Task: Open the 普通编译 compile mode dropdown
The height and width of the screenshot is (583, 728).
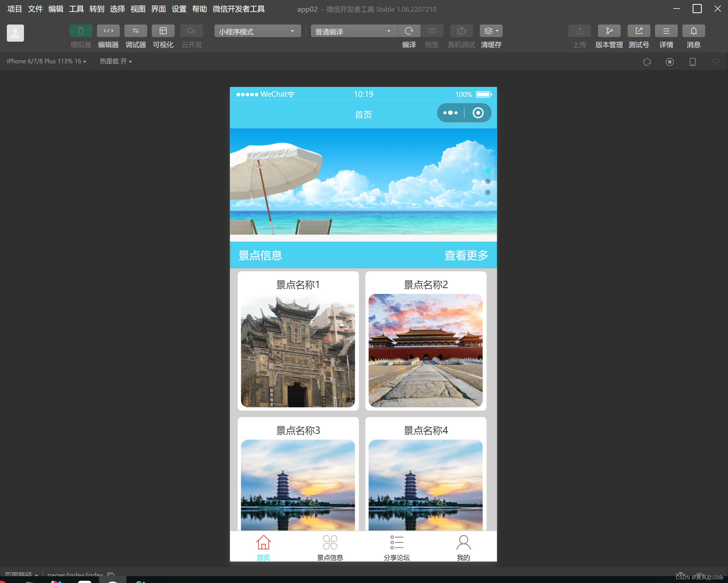Action: (353, 31)
